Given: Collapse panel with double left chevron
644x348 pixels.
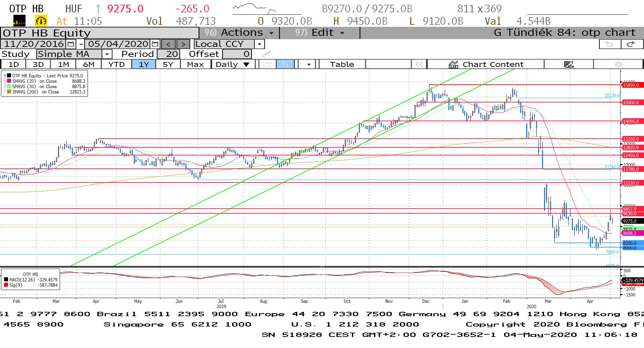Looking at the screenshot, I should pyautogui.click(x=419, y=64).
